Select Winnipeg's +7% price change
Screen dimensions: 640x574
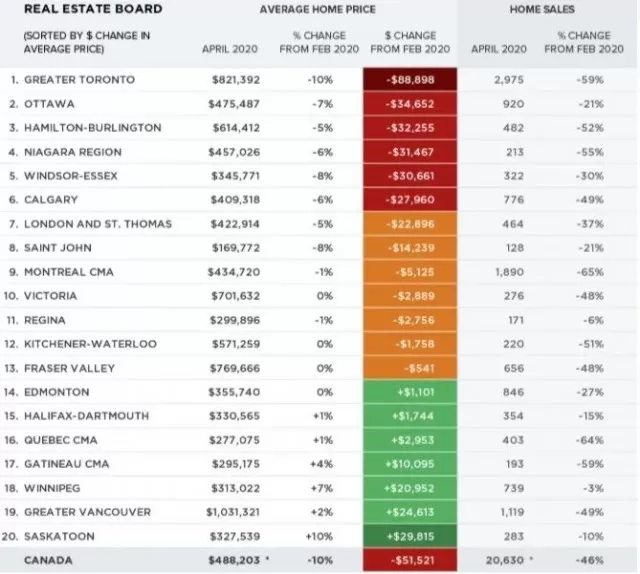(322, 488)
